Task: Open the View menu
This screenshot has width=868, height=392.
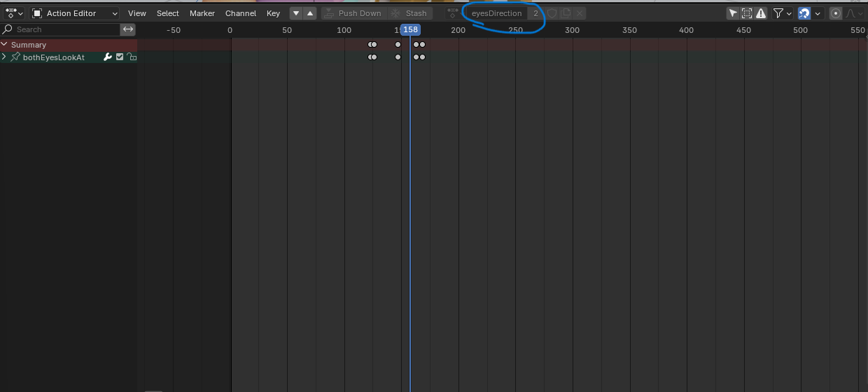Action: click(137, 13)
